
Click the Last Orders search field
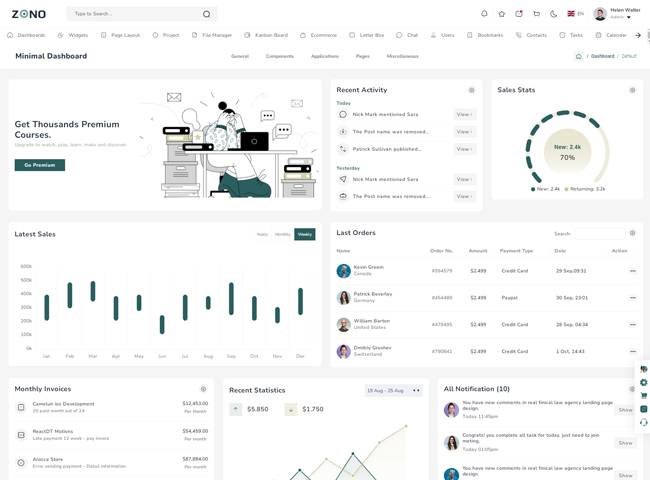(599, 234)
